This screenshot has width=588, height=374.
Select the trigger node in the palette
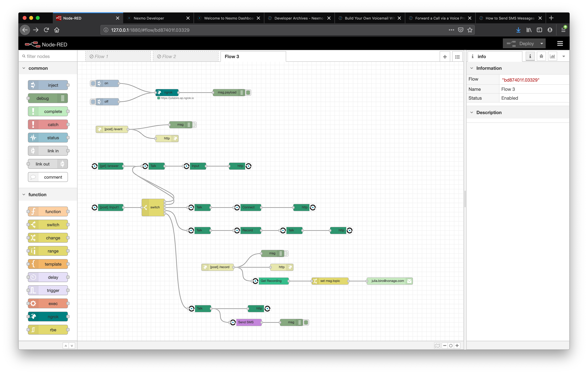click(48, 290)
